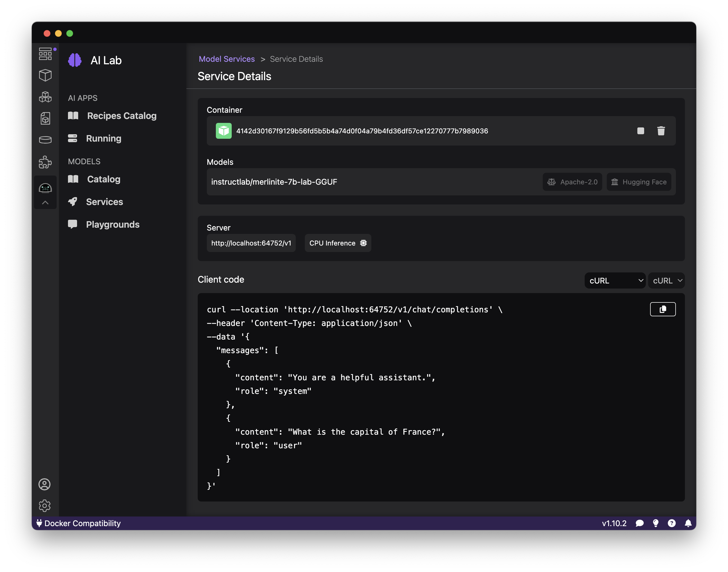728x572 pixels.
Task: Open the Images icon in left rail
Action: [45, 118]
